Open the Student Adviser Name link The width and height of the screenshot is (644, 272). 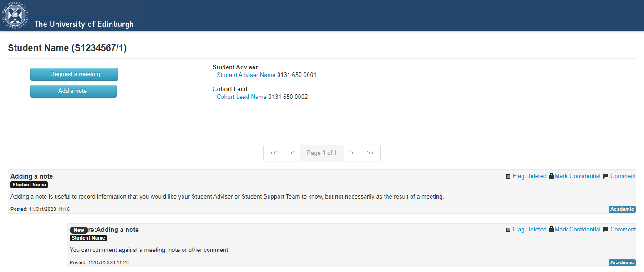point(246,75)
